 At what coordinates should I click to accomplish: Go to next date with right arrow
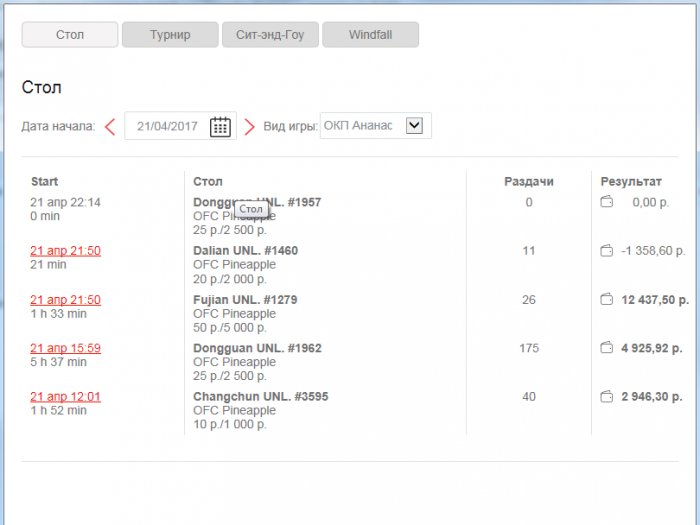click(249, 127)
